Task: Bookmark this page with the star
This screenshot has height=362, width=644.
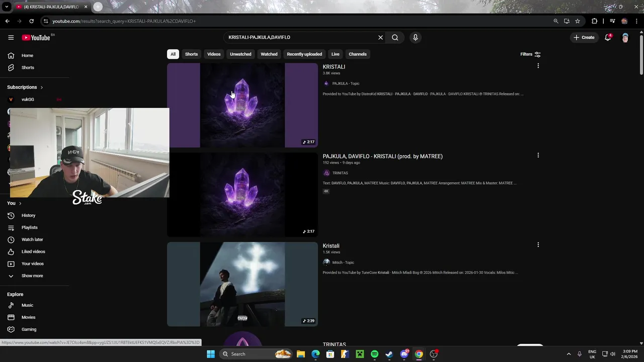Action: 578,21
